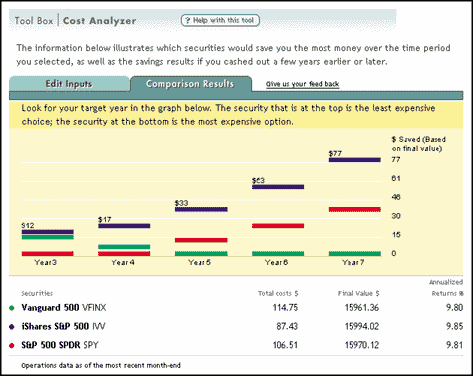Image resolution: width=473 pixels, height=376 pixels.
Task: Click the green bullet next to Vanguard 500
Action: pos(12,308)
